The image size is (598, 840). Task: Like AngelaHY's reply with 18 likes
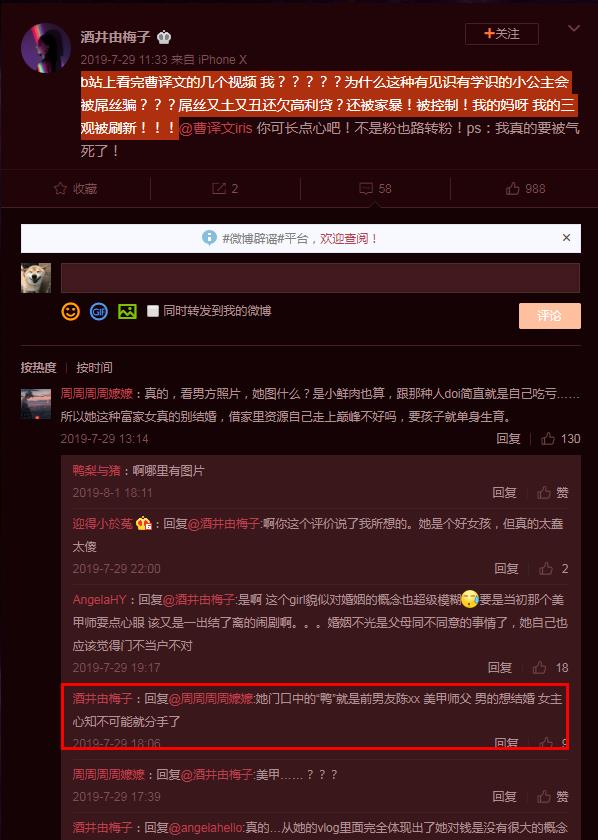coord(539,668)
